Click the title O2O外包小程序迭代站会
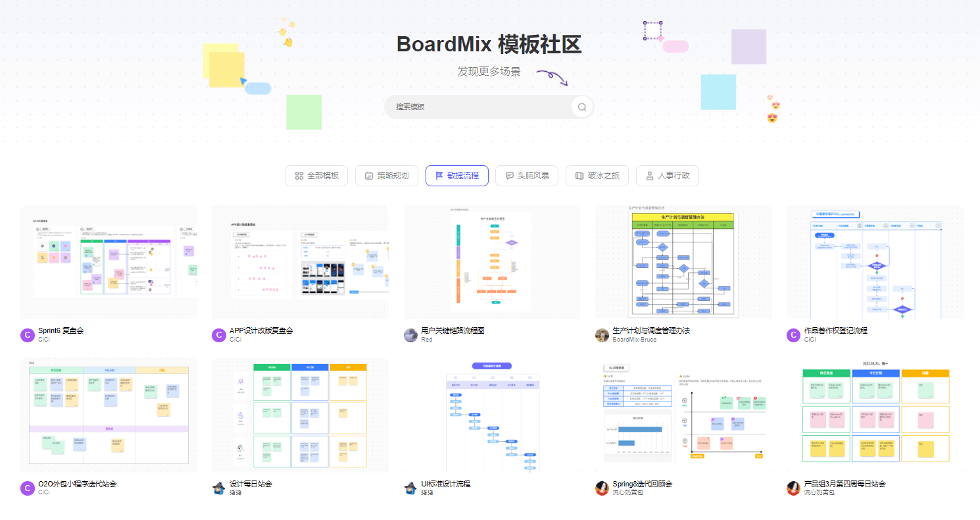 78,484
